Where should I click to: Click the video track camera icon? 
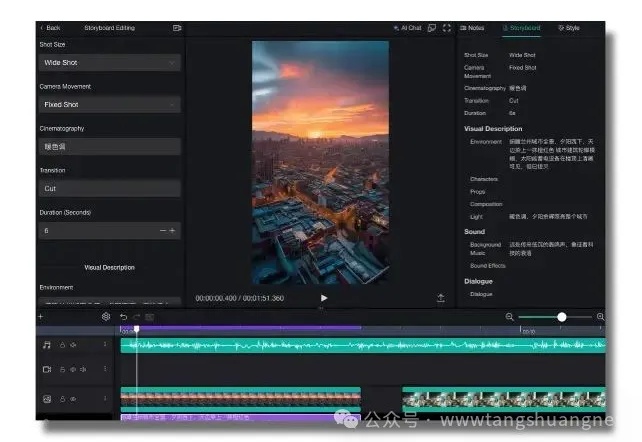(47, 369)
